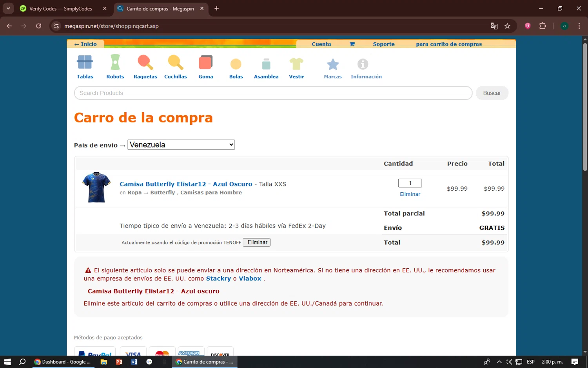Viewport: 588px width, 368px height.
Task: Open the Butterfly brand link
Action: tap(163, 193)
